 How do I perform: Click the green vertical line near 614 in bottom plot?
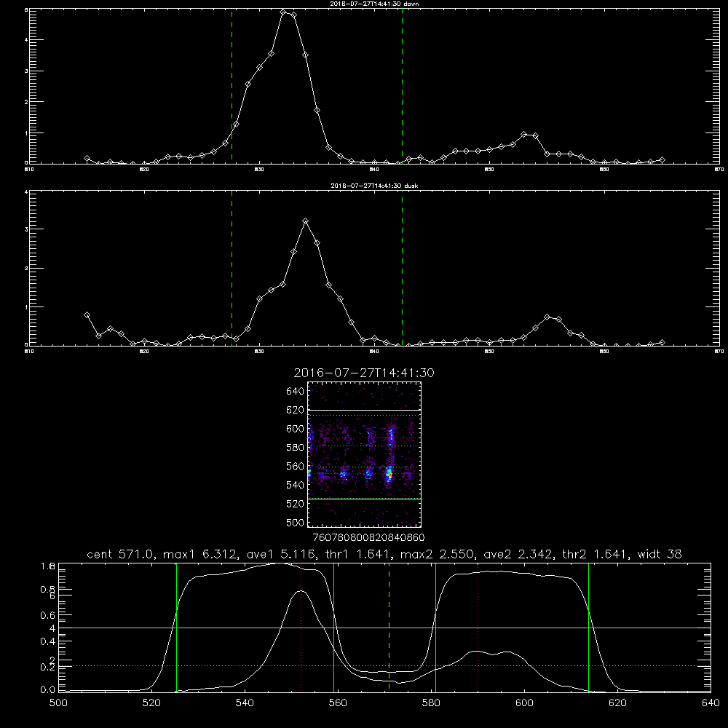[x=588, y=628]
